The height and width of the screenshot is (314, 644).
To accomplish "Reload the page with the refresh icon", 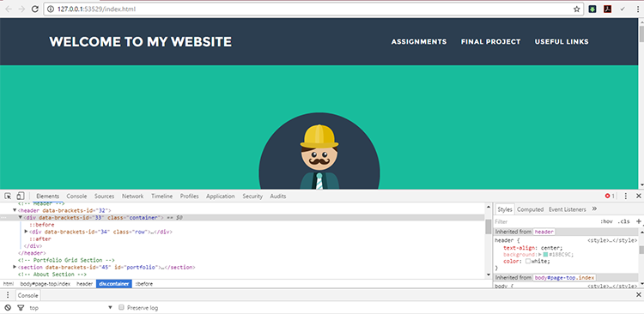I will [x=35, y=9].
